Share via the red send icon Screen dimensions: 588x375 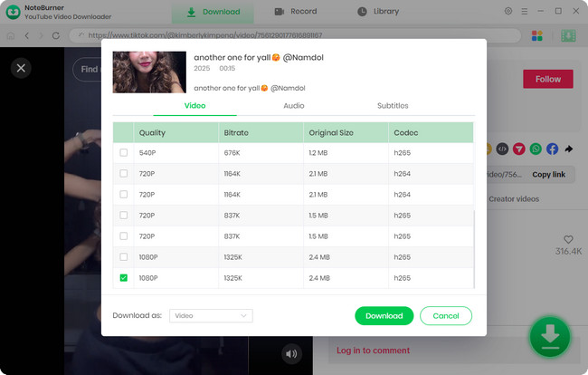click(519, 149)
